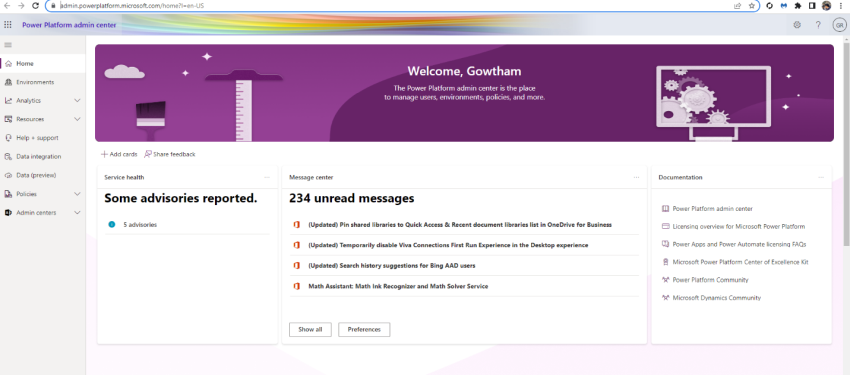The width and height of the screenshot is (850, 375).
Task: Click Add cards
Action: tap(119, 154)
